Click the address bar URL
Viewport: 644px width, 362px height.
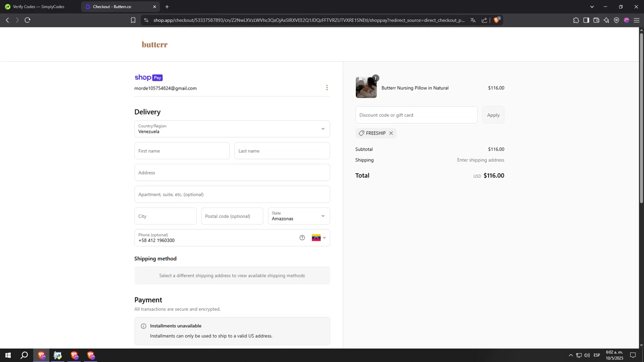pyautogui.click(x=309, y=20)
